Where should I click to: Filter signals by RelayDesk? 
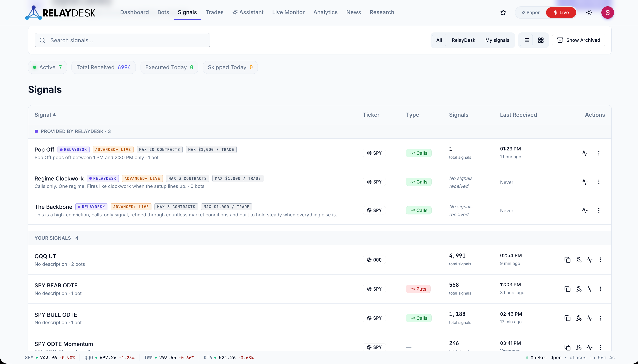(463, 40)
